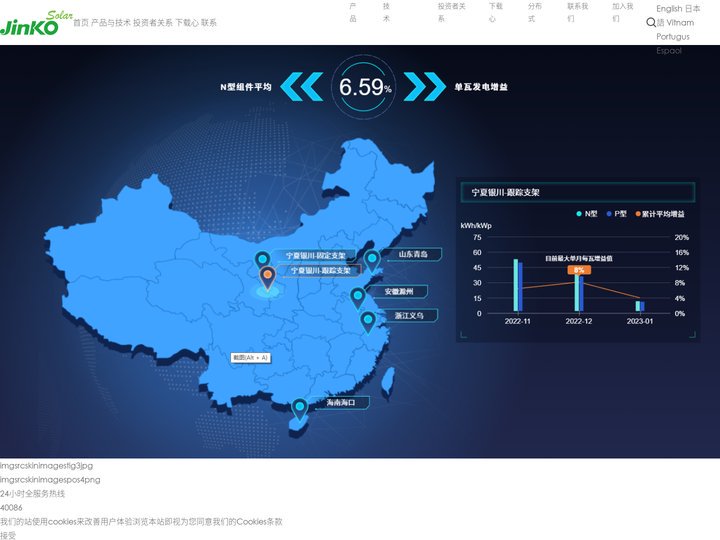Switch language to English
The height and width of the screenshot is (540, 720).
[x=669, y=9]
